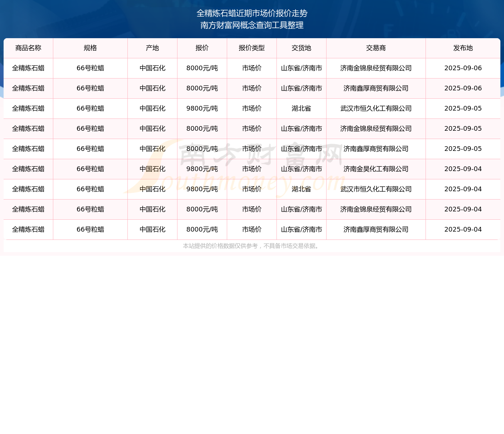This screenshot has height=434, width=504.
Task: Click the subtitle 南方财富网概念查询工具整理
Action: click(x=252, y=25)
